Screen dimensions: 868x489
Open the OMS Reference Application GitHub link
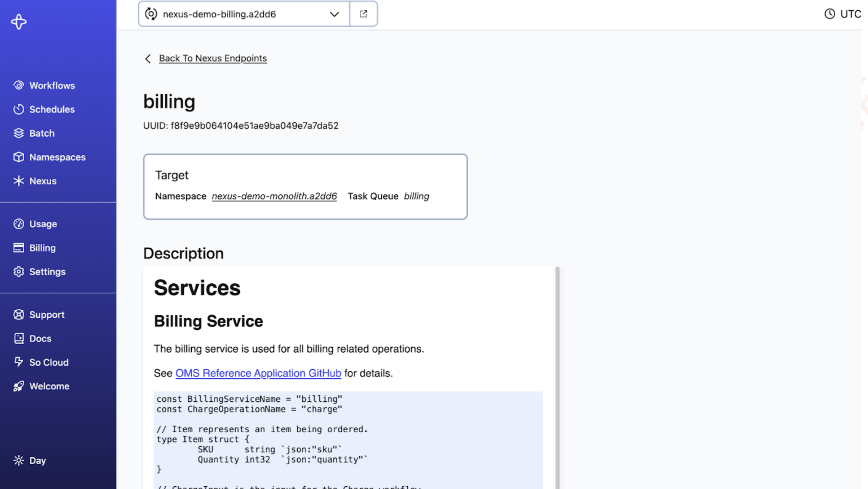click(x=258, y=373)
